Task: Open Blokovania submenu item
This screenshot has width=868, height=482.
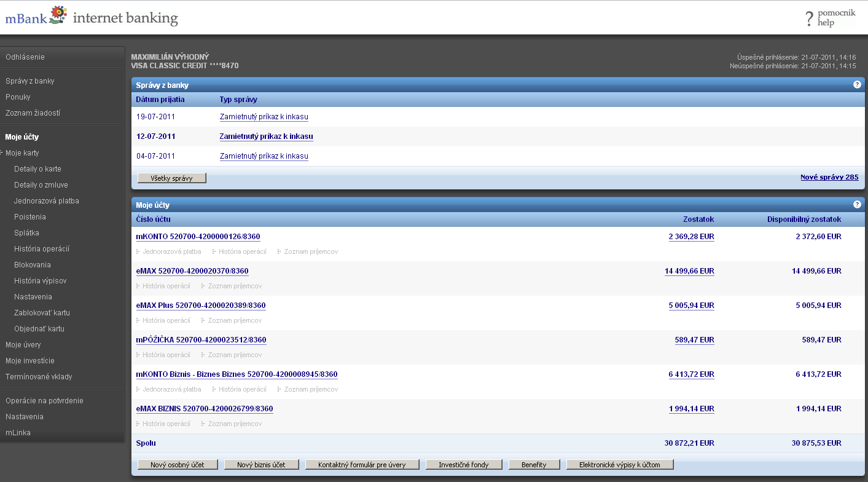Action: point(33,265)
